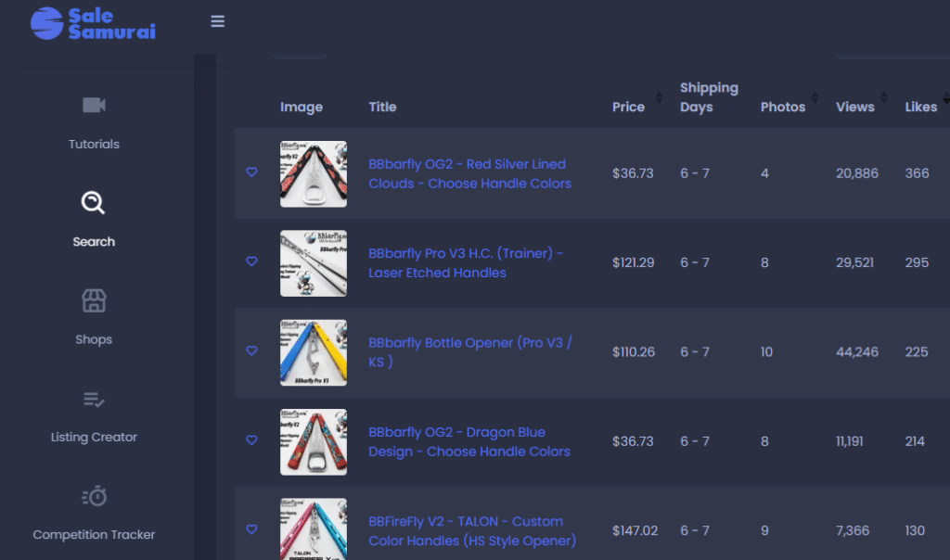Click the Shipping Days column header
The height and width of the screenshot is (560, 950).
point(709,96)
